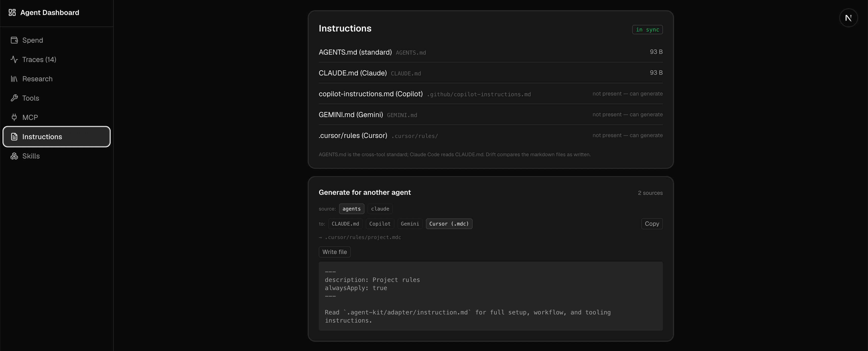Click the grey CLAUDE.md file path
868x351 pixels.
[406, 73]
